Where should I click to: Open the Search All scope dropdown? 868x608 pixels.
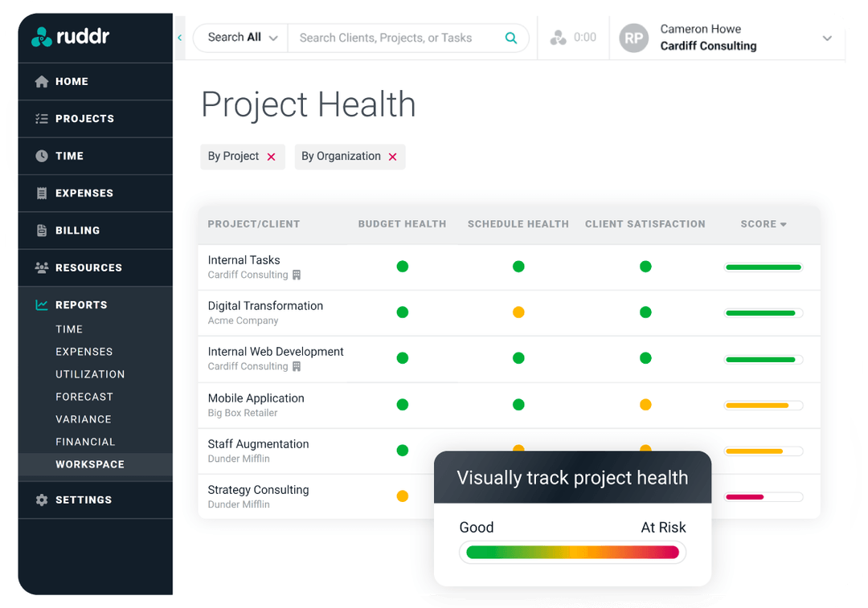coord(240,37)
